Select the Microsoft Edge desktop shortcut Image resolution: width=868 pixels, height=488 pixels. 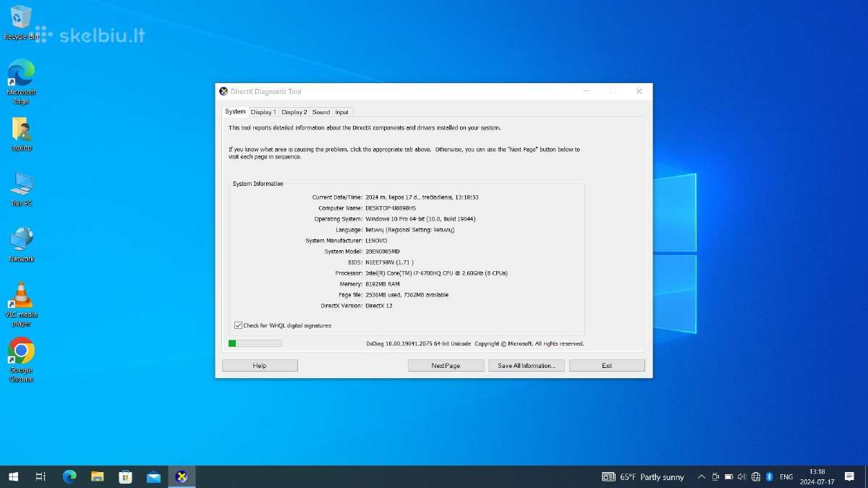click(21, 82)
